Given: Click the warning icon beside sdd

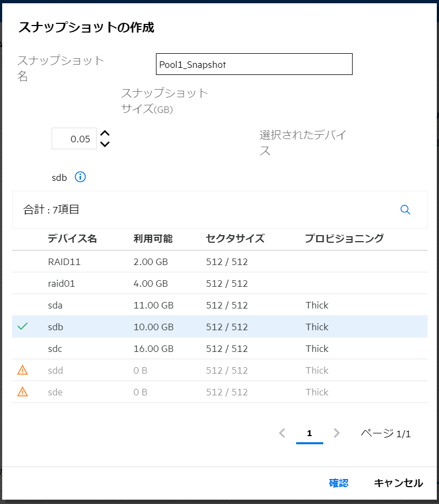Looking at the screenshot, I should 22,370.
